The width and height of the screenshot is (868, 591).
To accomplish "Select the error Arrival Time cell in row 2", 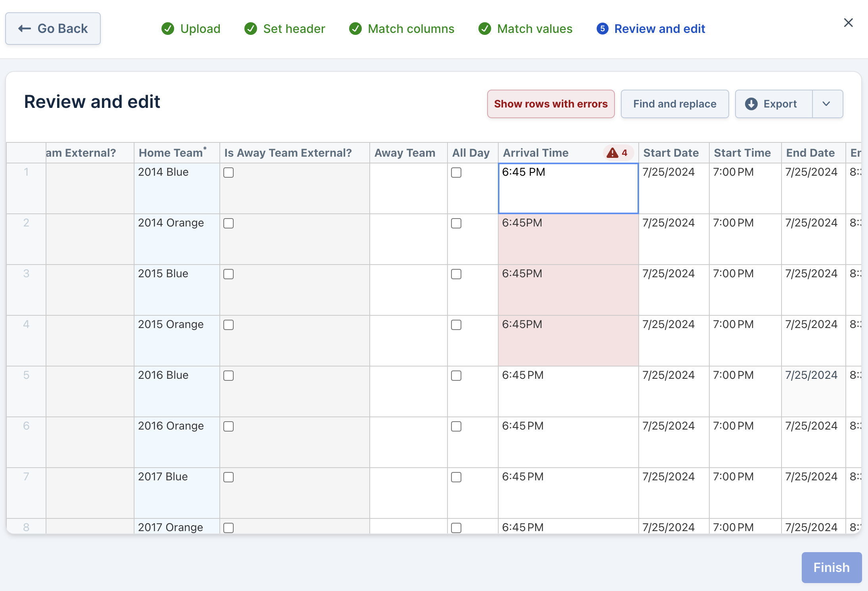I will click(568, 239).
